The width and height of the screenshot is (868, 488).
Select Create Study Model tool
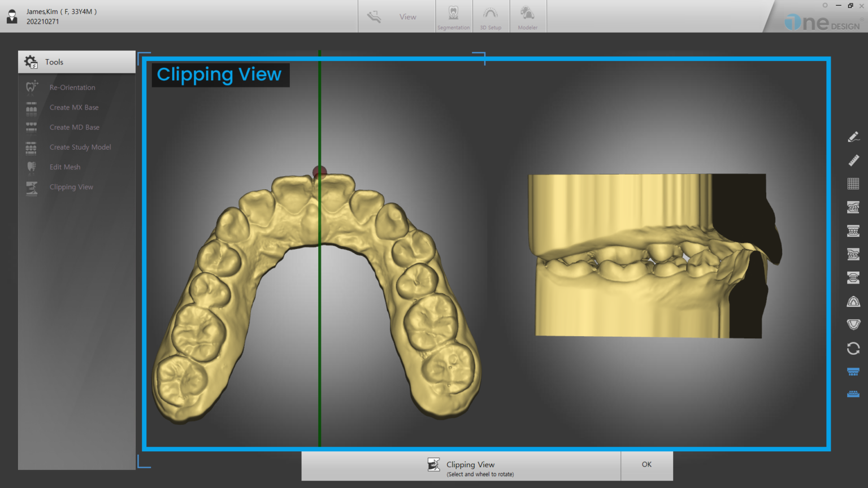pyautogui.click(x=80, y=147)
